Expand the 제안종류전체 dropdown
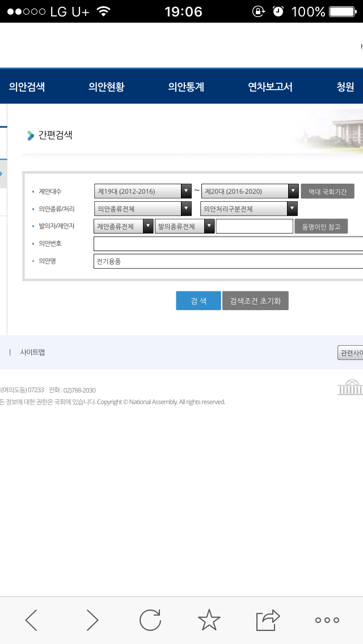The image size is (363, 644). [124, 226]
